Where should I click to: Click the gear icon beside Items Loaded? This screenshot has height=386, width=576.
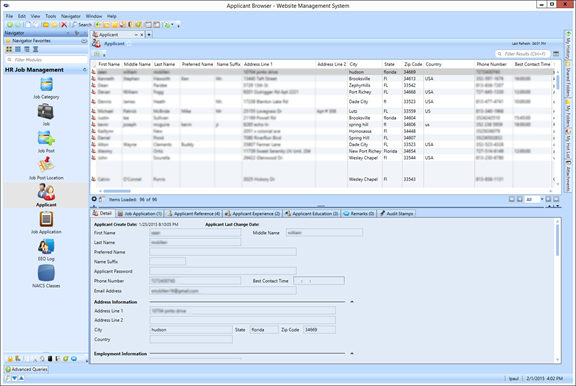click(94, 199)
